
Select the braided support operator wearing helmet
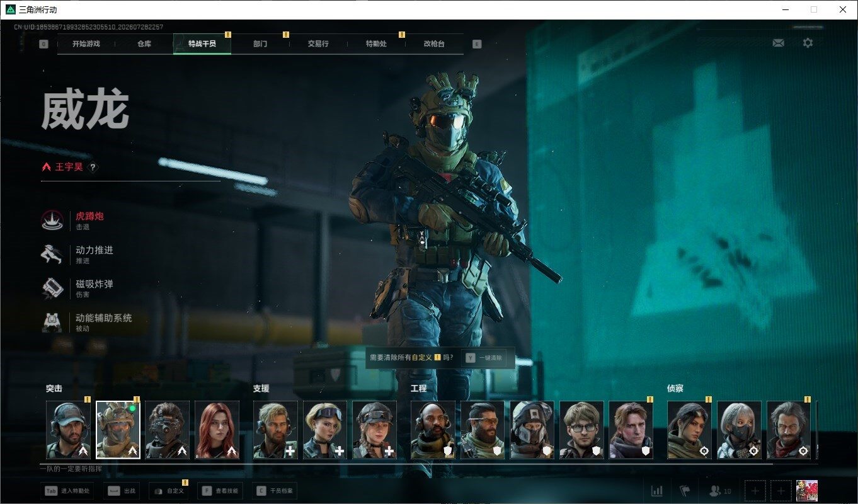pos(375,430)
